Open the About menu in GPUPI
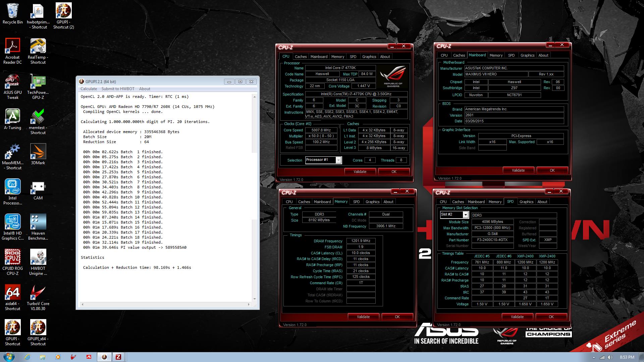This screenshot has height=362, width=644. pyautogui.click(x=145, y=89)
